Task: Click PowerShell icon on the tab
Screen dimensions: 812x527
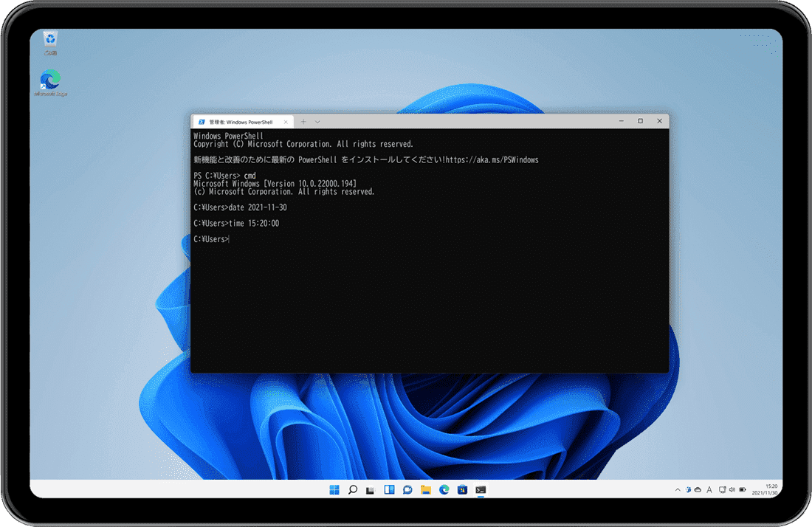Action: click(202, 123)
